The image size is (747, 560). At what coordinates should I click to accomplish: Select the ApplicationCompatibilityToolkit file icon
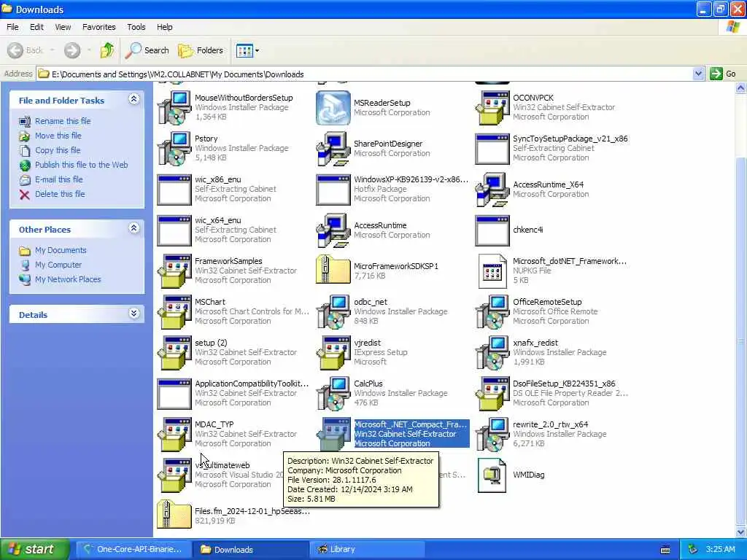click(x=174, y=394)
